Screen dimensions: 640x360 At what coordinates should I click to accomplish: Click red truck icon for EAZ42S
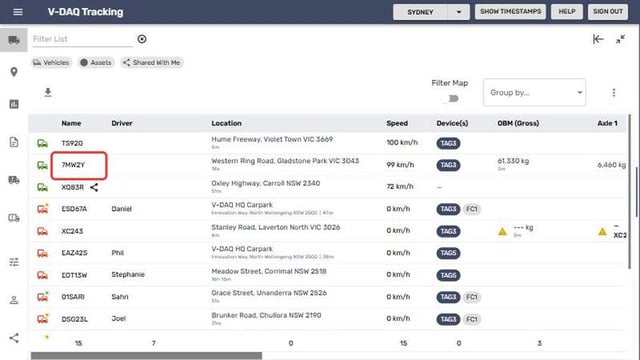[x=42, y=253]
